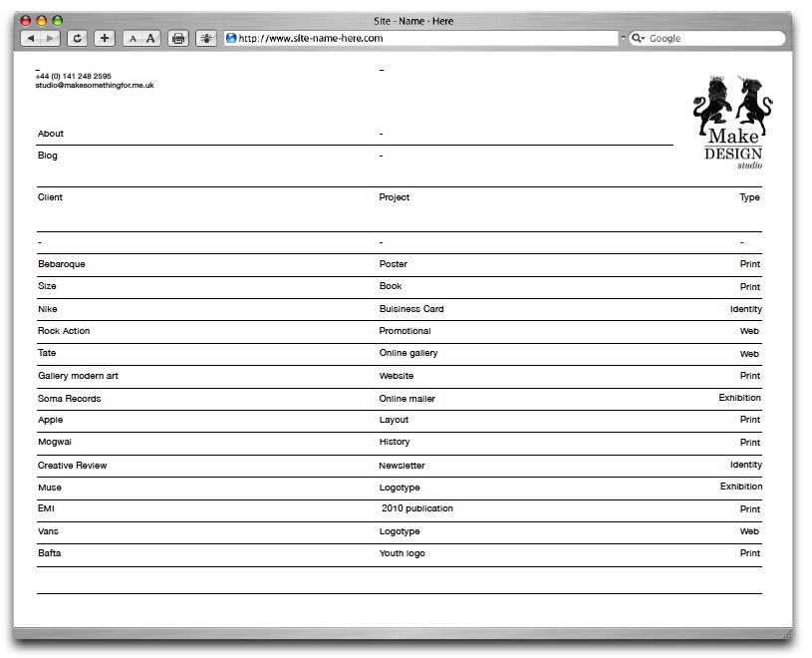
Task: Click Exhibition type in the Muse row
Action: [x=741, y=487]
